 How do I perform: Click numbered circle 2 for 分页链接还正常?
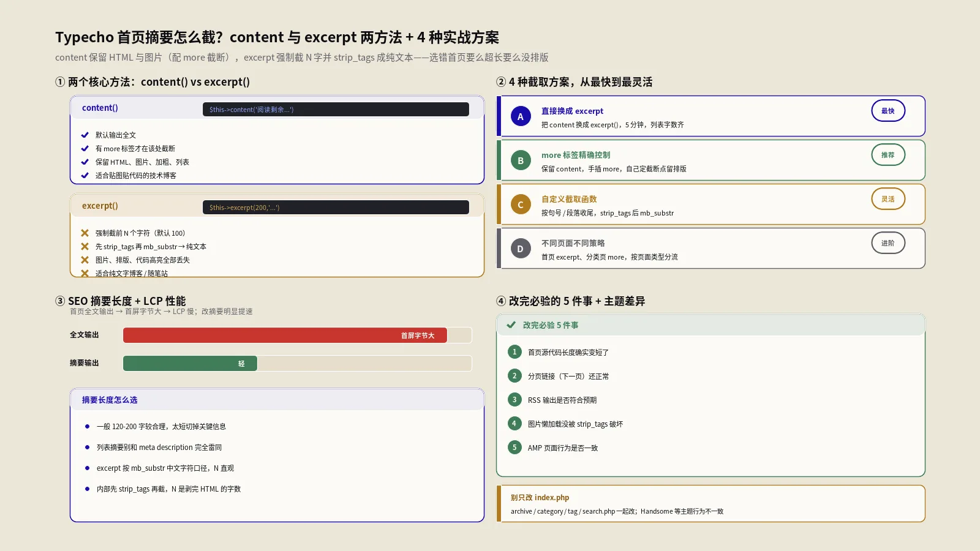click(514, 376)
